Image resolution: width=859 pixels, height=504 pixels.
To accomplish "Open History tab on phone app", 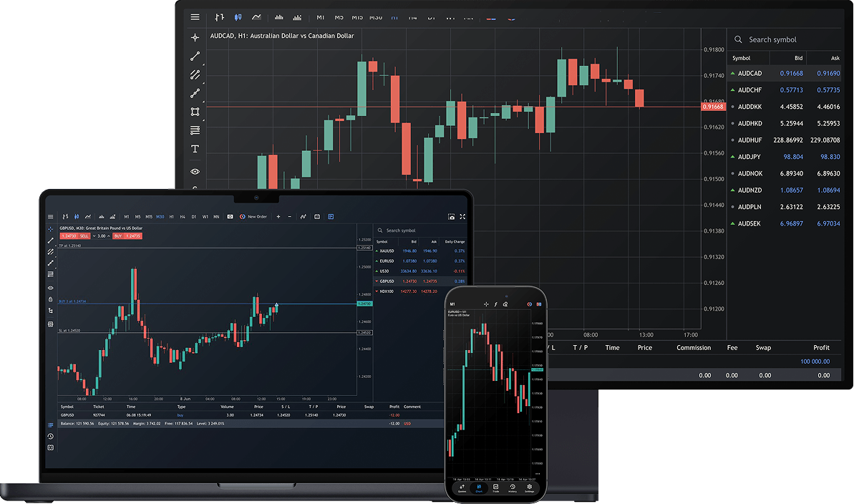I will coord(513,488).
